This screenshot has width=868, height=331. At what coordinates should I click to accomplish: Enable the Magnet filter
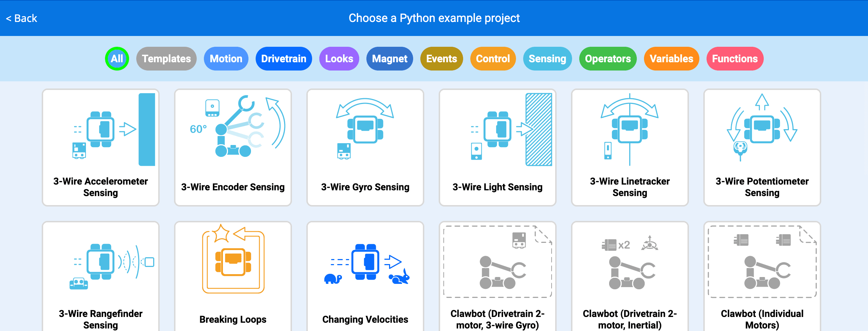[389, 59]
